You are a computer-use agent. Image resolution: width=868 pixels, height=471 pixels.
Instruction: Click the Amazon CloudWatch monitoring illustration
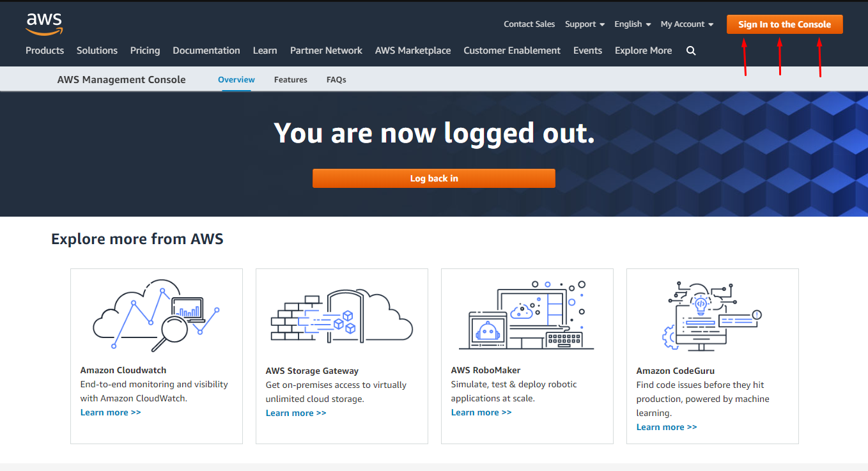coord(156,314)
